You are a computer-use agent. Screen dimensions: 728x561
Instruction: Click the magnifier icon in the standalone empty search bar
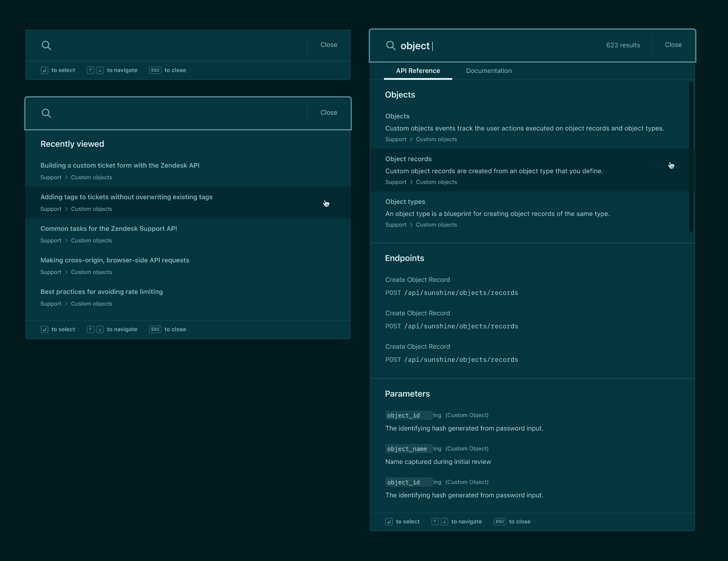(46, 46)
